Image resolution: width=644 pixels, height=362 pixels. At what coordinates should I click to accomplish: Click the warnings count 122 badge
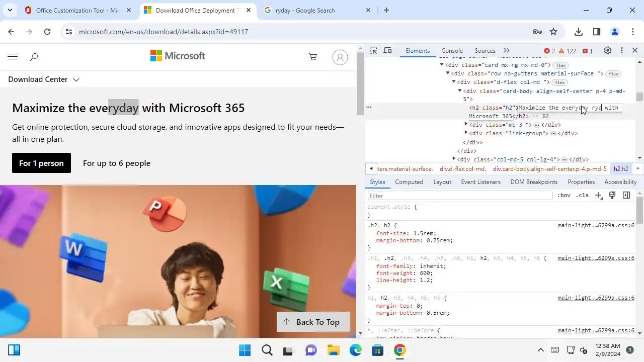[568, 51]
